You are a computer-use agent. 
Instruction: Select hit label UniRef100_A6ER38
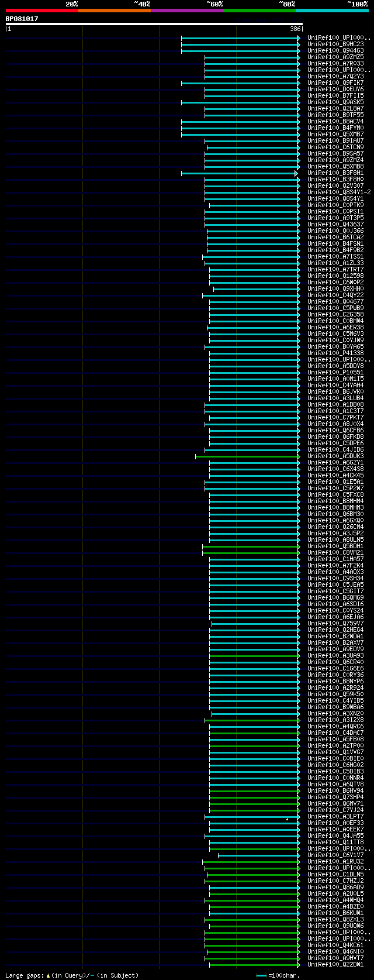pos(335,327)
